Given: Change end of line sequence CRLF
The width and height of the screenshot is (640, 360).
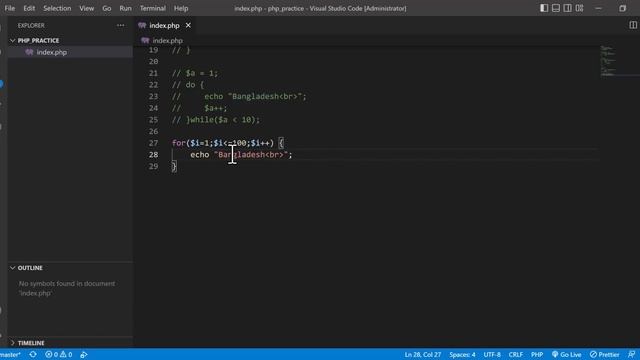Looking at the screenshot, I should 516,354.
